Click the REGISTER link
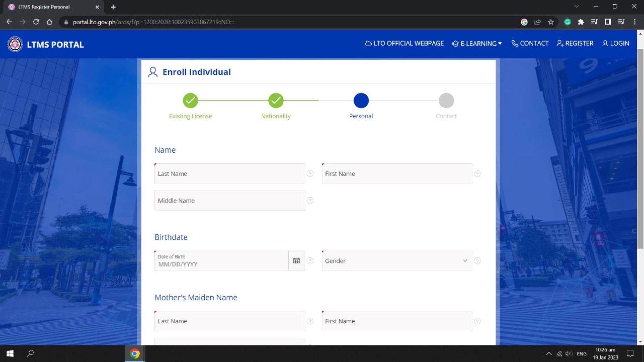The image size is (644, 362). point(575,43)
